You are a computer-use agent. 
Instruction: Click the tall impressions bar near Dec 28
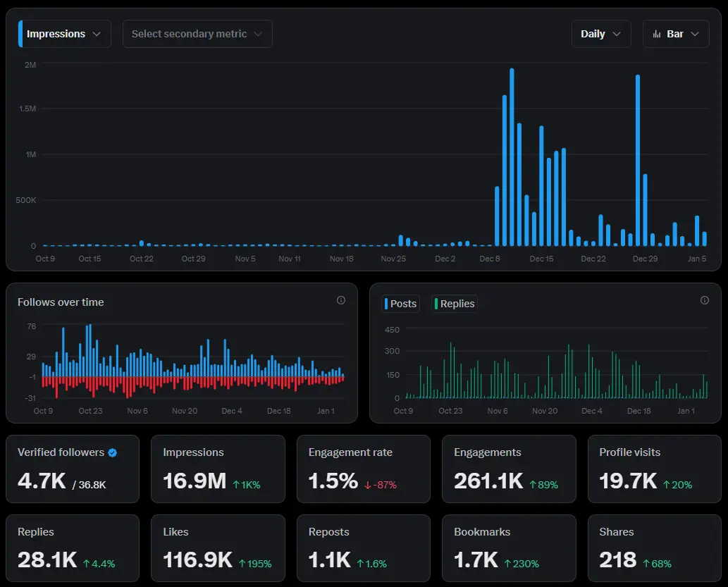(x=638, y=162)
